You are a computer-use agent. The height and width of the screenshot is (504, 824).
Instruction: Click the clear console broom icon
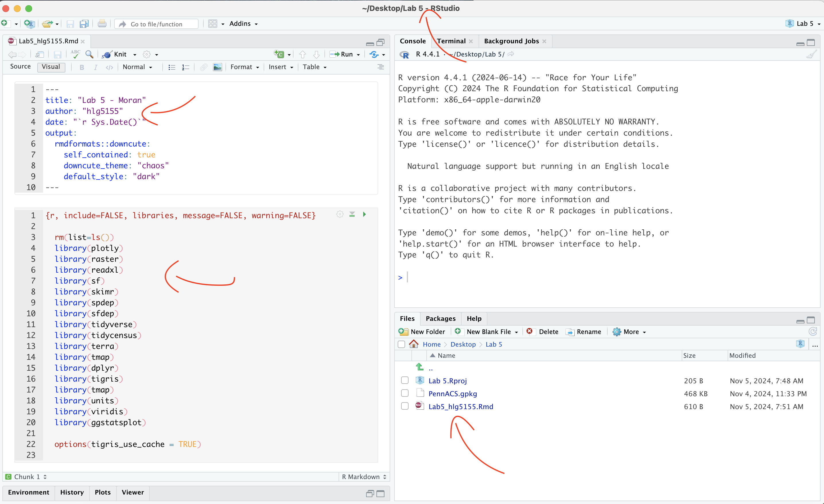pyautogui.click(x=811, y=54)
